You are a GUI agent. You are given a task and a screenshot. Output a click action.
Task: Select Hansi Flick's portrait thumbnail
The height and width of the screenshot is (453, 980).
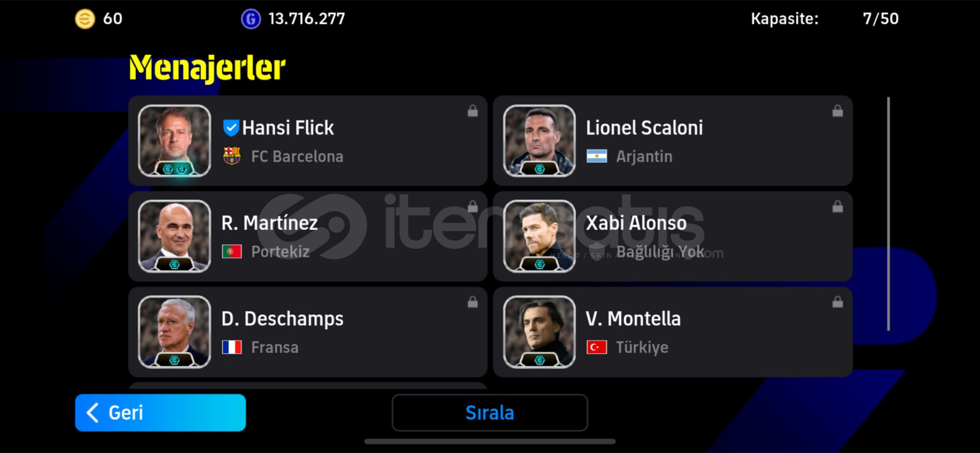click(175, 141)
